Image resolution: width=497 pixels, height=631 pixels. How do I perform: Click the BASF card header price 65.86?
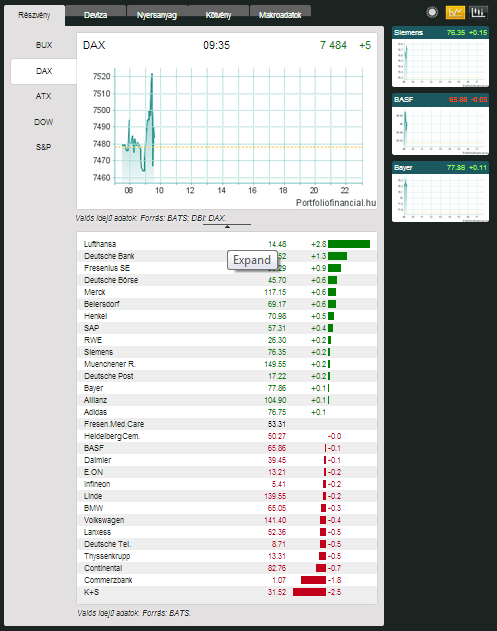tap(458, 99)
